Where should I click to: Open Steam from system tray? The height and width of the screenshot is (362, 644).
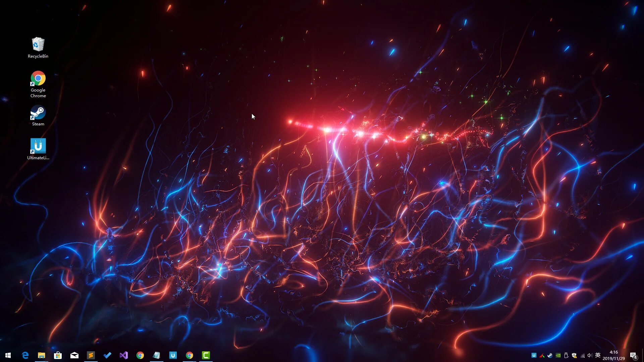click(x=550, y=356)
